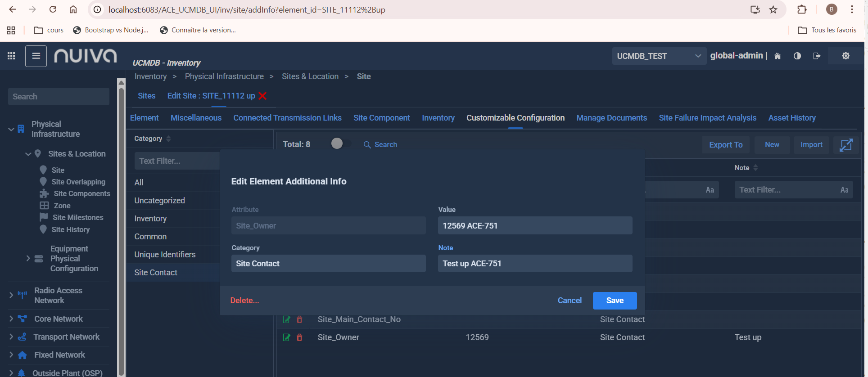The height and width of the screenshot is (377, 868).
Task: Close the Edit Site tab with red X
Action: click(263, 96)
